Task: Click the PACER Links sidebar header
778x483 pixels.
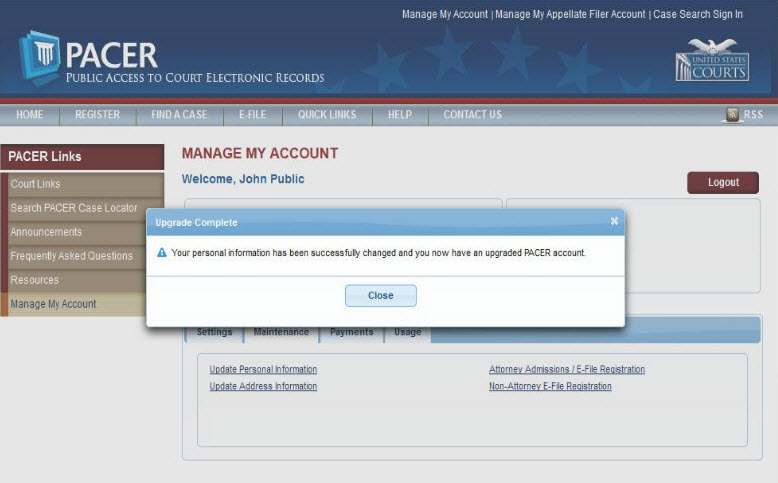Action: pyautogui.click(x=82, y=157)
